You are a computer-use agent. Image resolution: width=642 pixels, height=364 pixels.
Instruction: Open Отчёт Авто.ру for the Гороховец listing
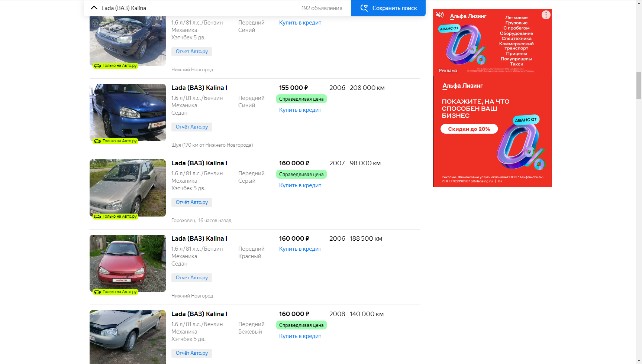click(192, 202)
